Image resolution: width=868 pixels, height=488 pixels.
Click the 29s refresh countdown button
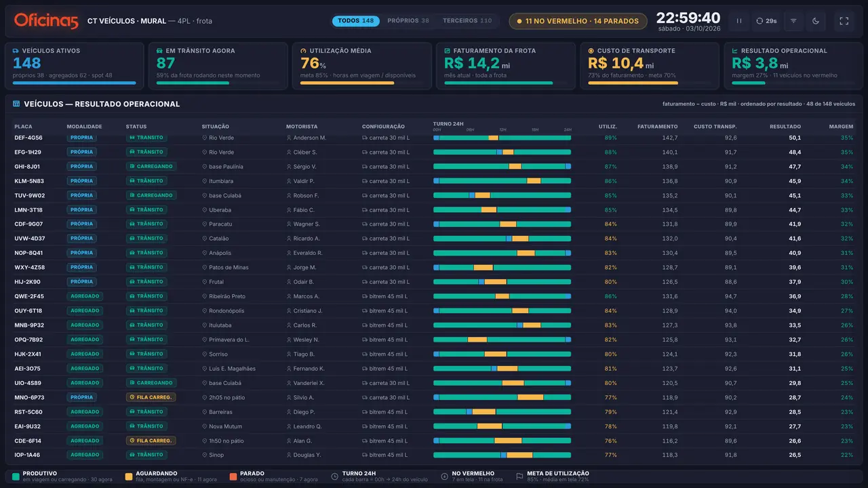pos(767,21)
